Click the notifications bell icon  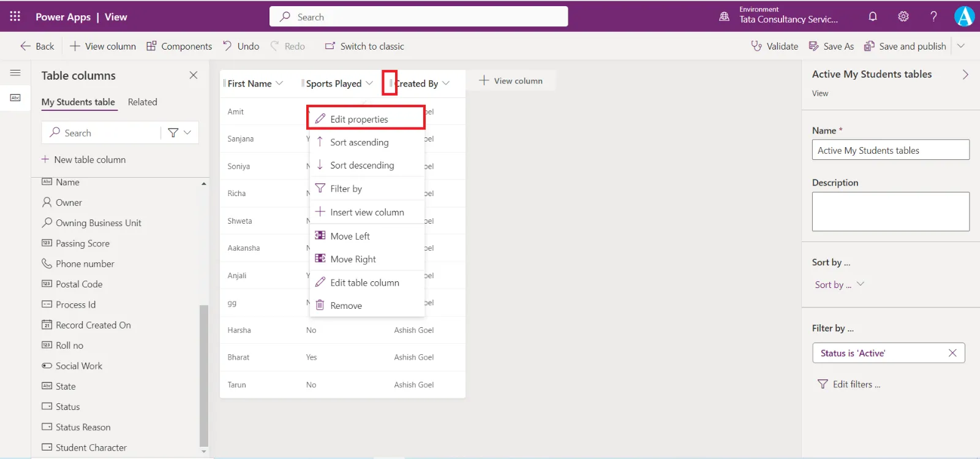click(873, 17)
